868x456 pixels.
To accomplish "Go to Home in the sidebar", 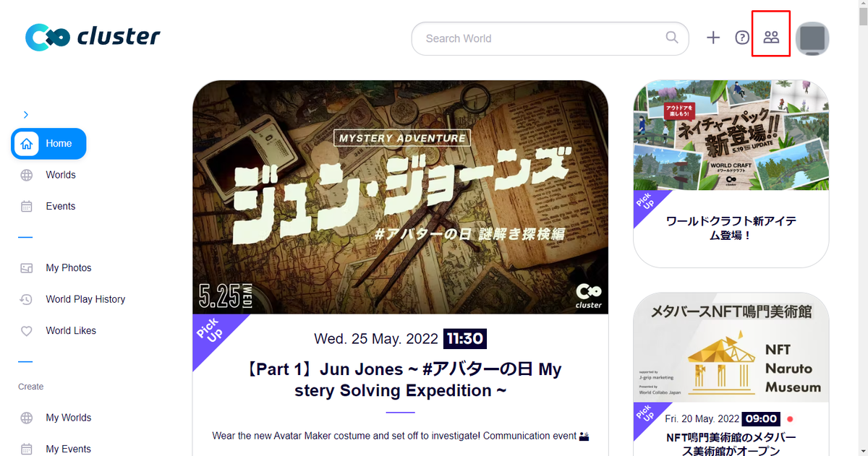I will [x=48, y=144].
